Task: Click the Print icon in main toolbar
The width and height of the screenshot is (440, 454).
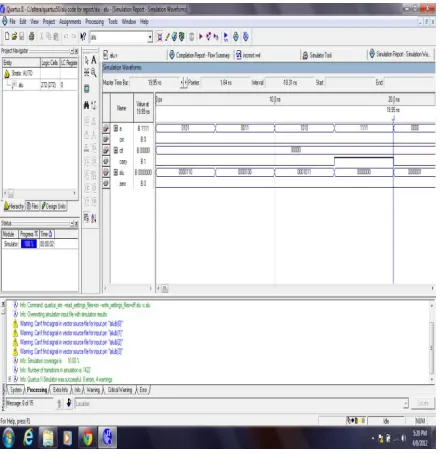Action: tap(32, 36)
